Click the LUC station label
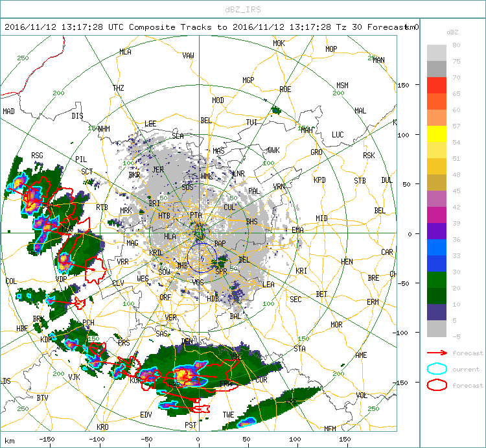This screenshot has height=448, width=486. (x=338, y=135)
